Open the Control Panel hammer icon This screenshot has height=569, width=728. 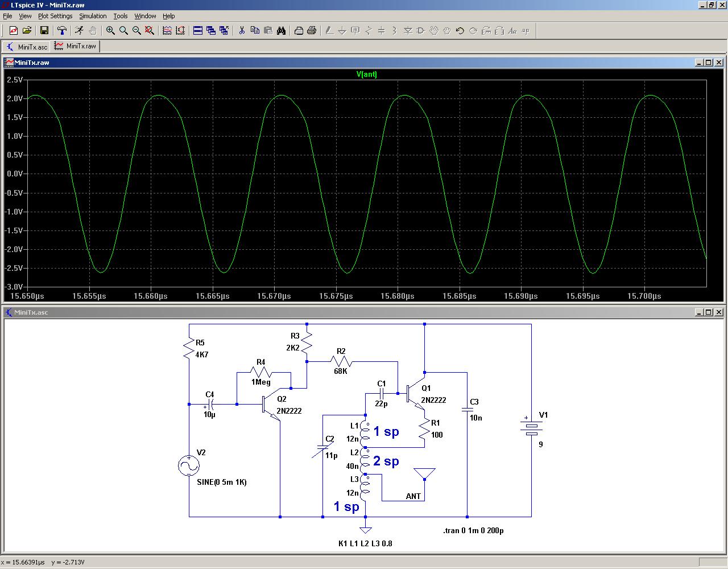tap(62, 31)
